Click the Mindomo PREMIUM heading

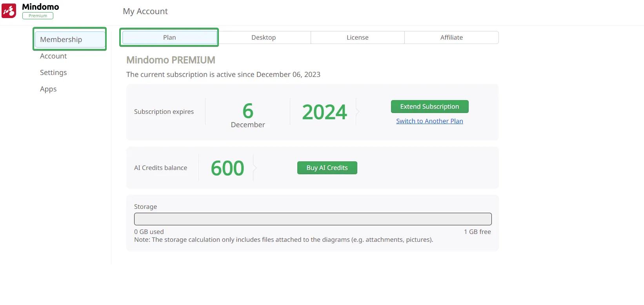pyautogui.click(x=171, y=60)
